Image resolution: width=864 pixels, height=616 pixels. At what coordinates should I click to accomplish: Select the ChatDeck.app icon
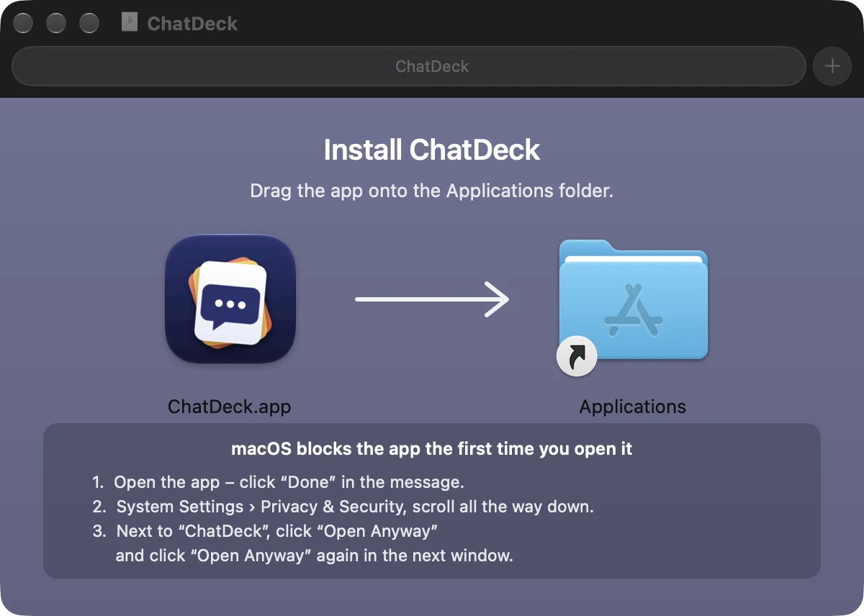230,299
